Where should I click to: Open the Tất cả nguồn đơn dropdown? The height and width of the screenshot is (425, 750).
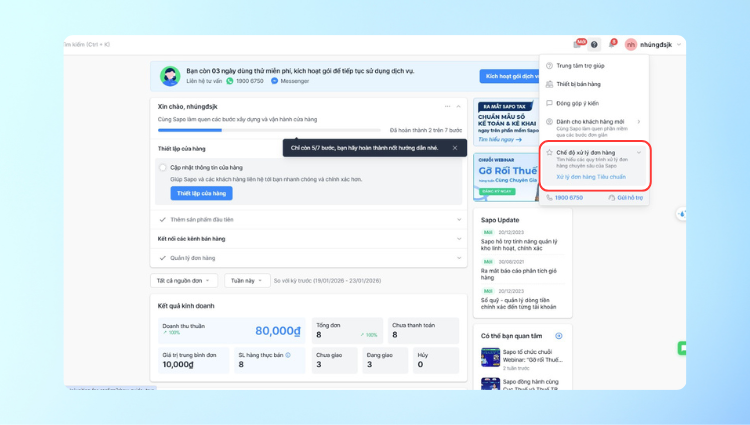click(x=184, y=281)
